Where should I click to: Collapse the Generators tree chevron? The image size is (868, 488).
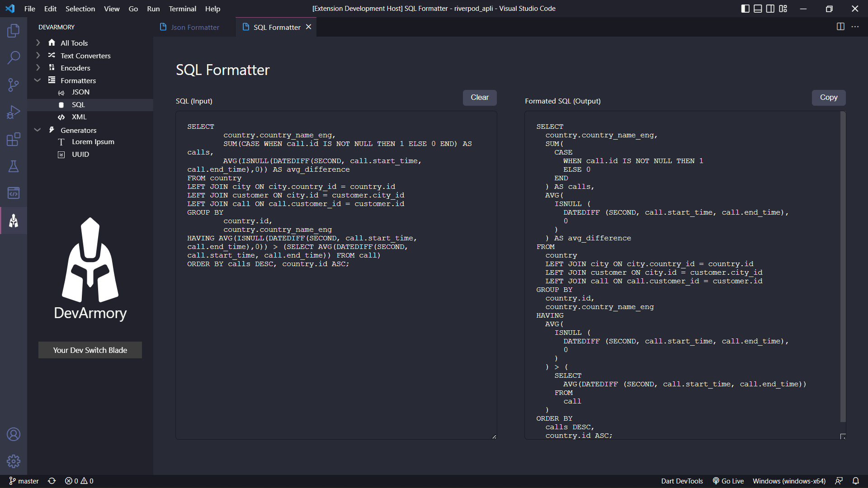pos(38,130)
